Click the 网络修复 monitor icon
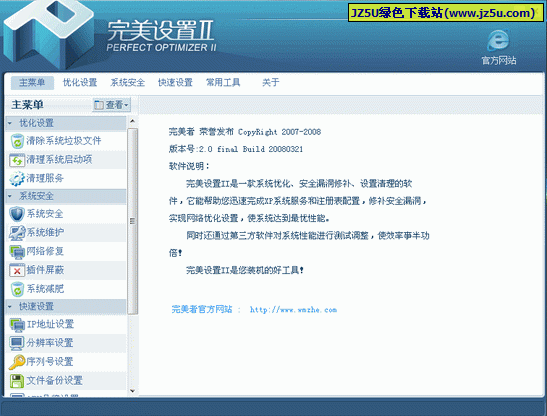This screenshot has width=547, height=416. coord(17,252)
